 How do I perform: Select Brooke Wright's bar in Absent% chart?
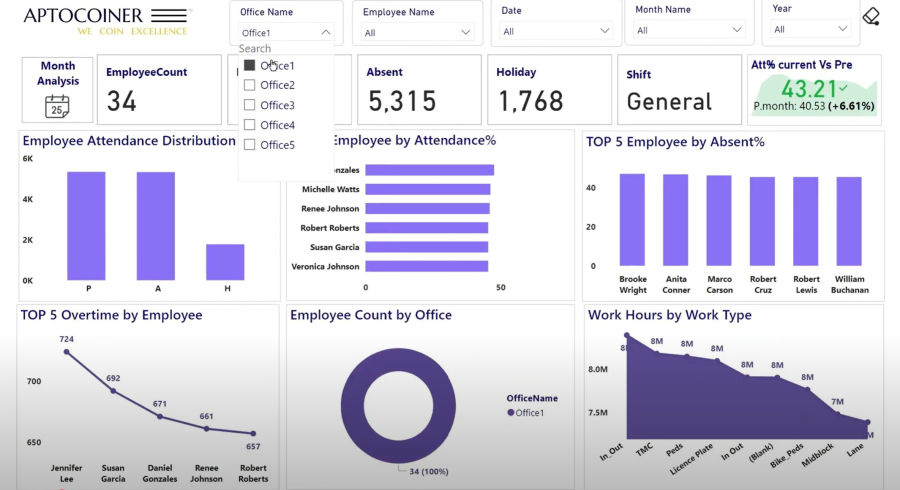tap(632, 220)
